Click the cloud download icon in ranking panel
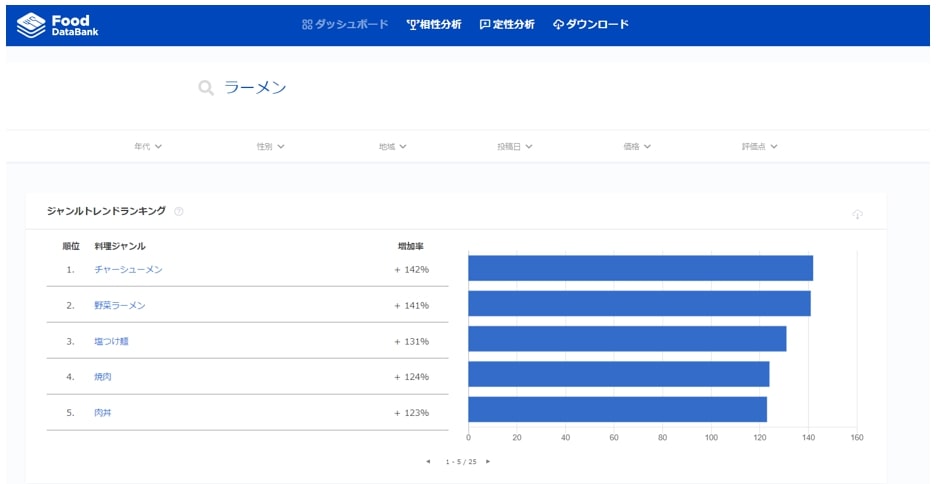The width and height of the screenshot is (936, 484). [x=857, y=215]
